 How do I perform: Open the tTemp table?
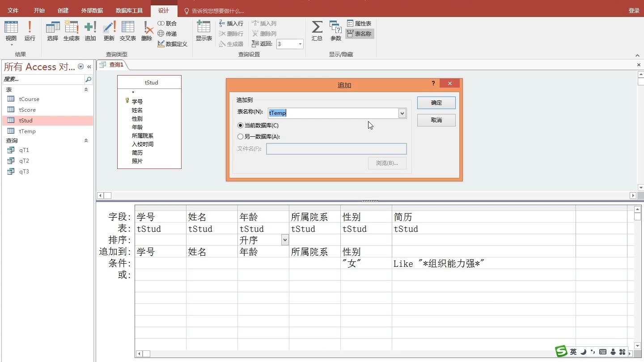[27, 131]
